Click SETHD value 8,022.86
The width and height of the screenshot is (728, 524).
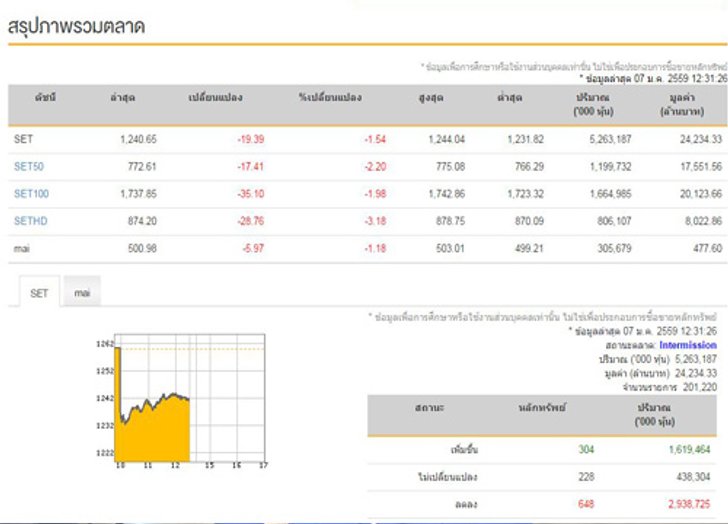coord(704,221)
